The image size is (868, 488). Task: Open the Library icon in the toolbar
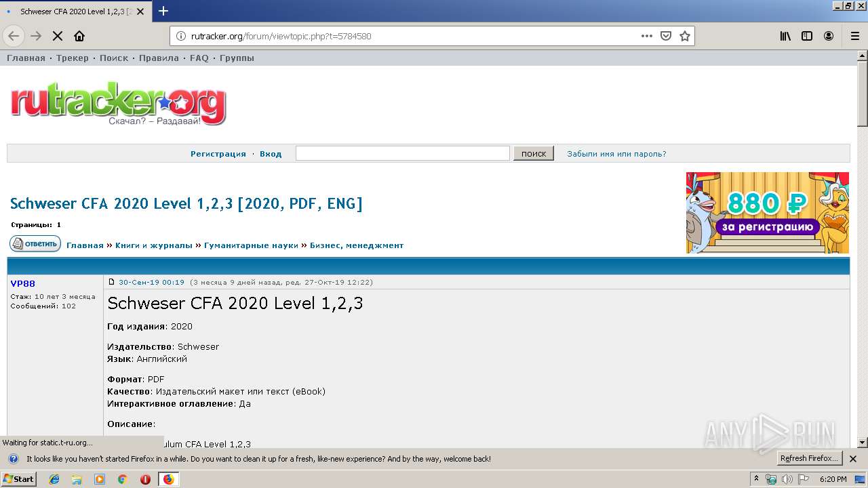785,36
